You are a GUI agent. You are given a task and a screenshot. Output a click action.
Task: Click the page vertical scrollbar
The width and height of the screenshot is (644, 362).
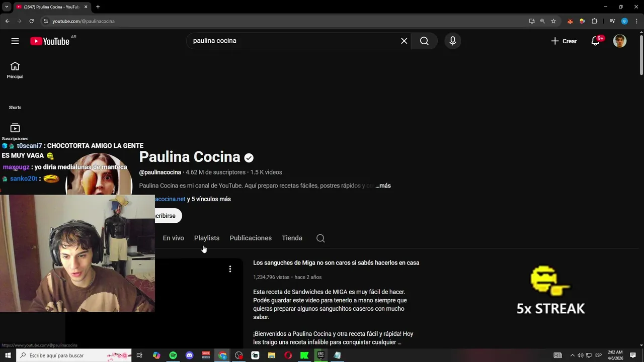[x=641, y=55]
